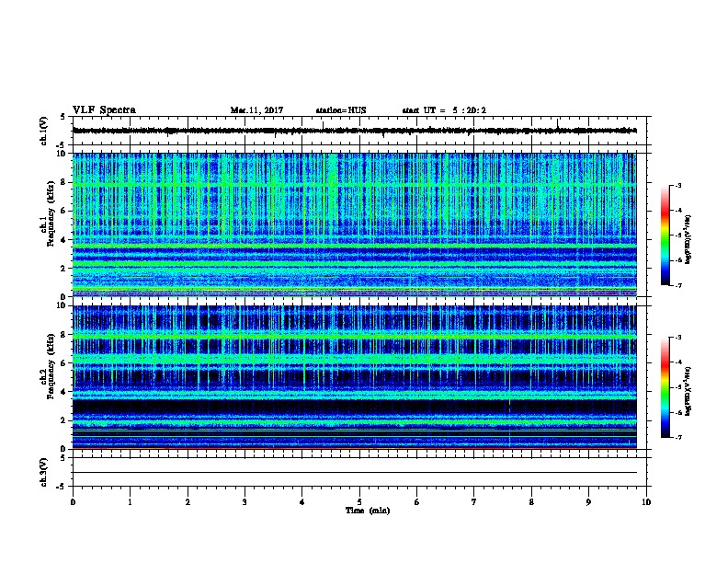Click the '-7' label on ch.2 color bar
The image size is (728, 563).
pyautogui.click(x=677, y=437)
